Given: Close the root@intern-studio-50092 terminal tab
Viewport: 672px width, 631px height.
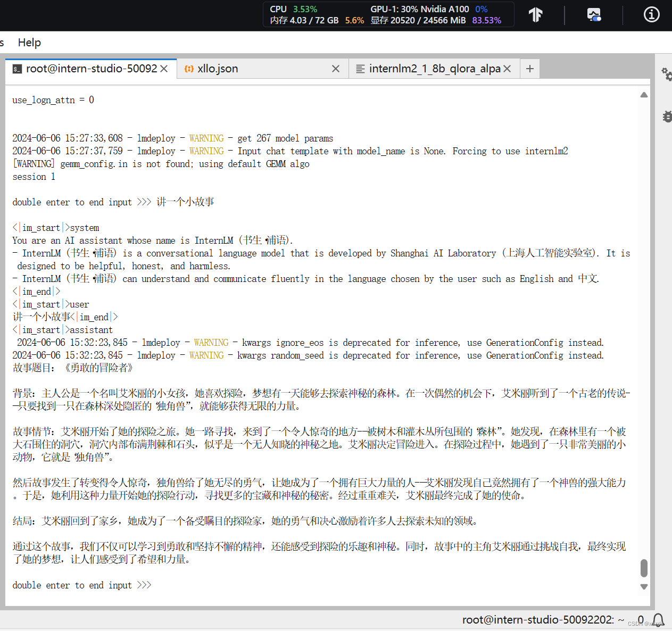Looking at the screenshot, I should coord(164,69).
